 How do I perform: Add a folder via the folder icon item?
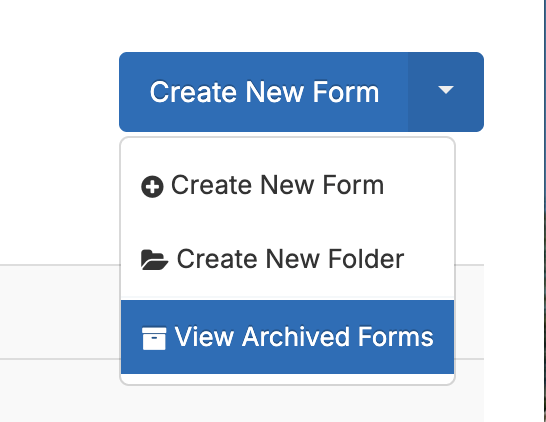pyautogui.click(x=154, y=260)
